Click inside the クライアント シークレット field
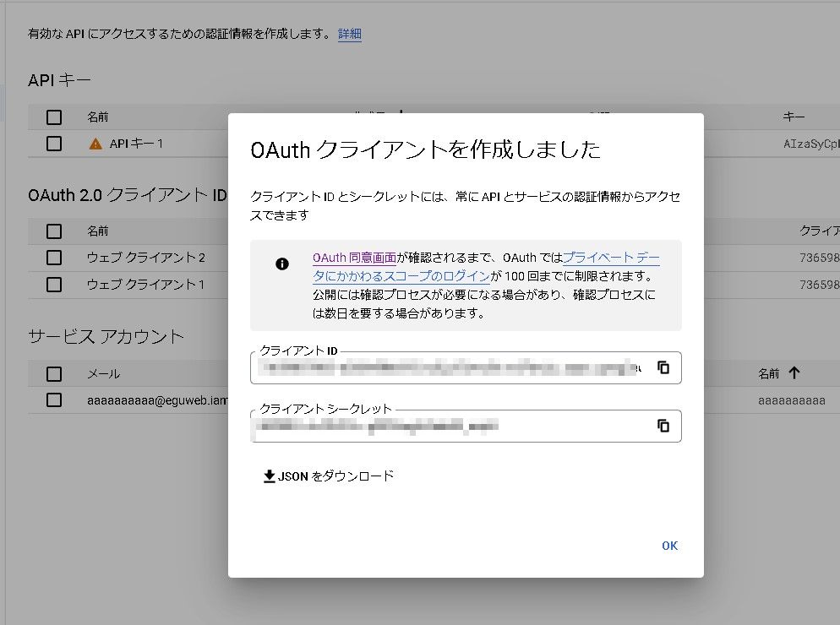 point(448,427)
